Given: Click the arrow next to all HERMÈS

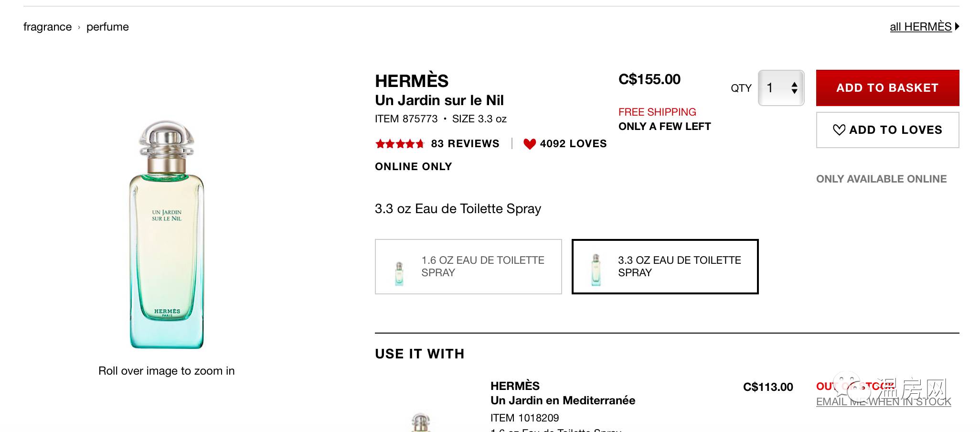Looking at the screenshot, I should tap(957, 27).
